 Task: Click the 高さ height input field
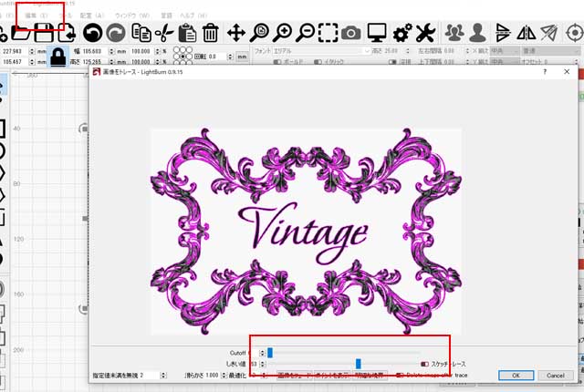pos(95,62)
